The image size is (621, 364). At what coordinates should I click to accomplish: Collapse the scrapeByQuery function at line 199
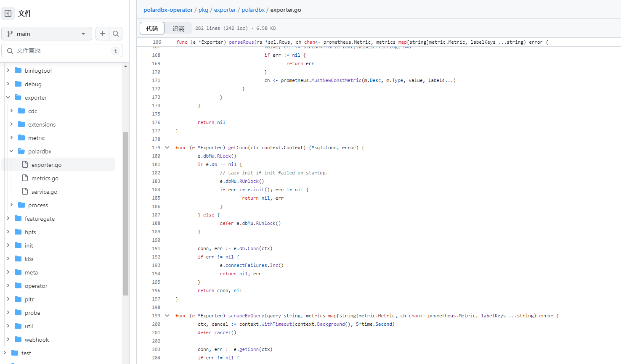pyautogui.click(x=167, y=316)
